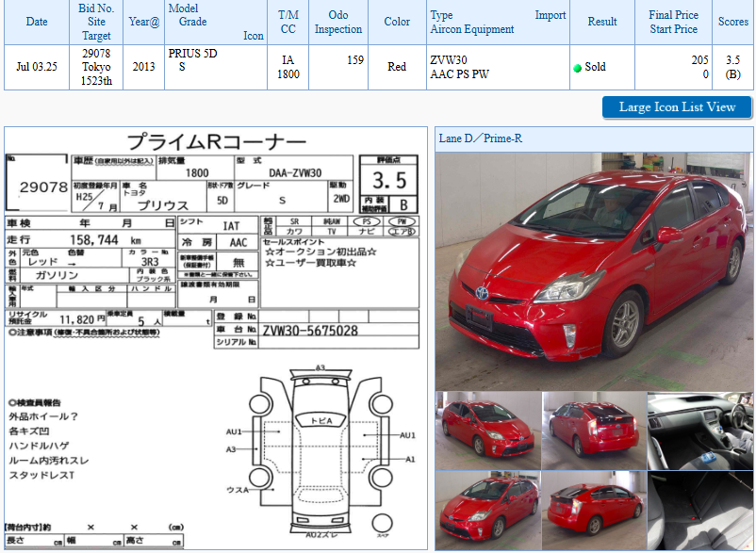Click the Lane D/Prime-R label
The image size is (756, 553).
pyautogui.click(x=481, y=138)
